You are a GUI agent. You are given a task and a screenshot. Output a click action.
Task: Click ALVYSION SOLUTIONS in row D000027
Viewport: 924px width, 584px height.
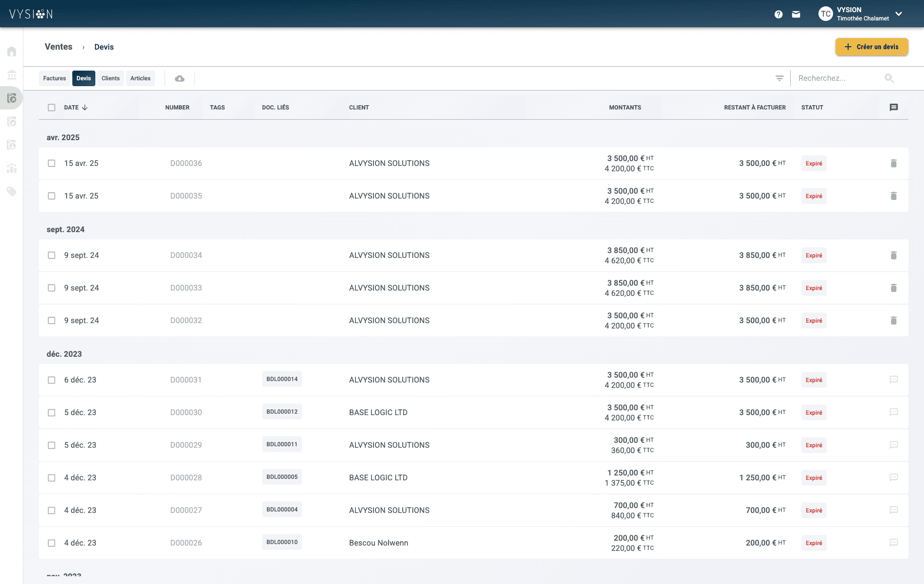click(x=390, y=510)
